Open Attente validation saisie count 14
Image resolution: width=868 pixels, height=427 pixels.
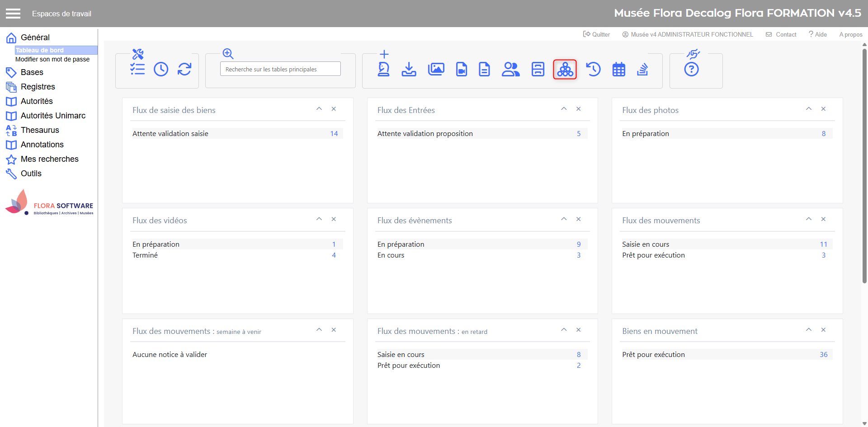(334, 134)
